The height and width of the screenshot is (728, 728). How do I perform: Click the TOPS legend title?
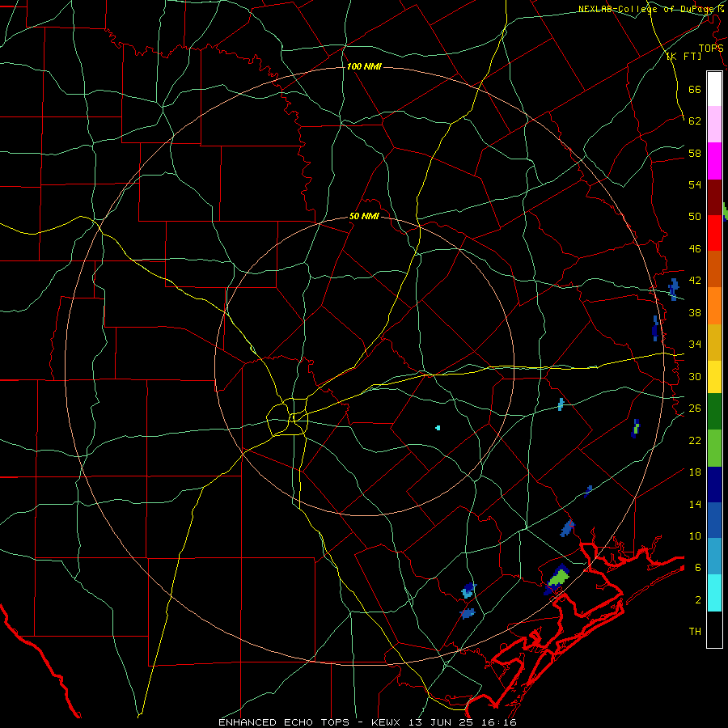click(x=711, y=48)
